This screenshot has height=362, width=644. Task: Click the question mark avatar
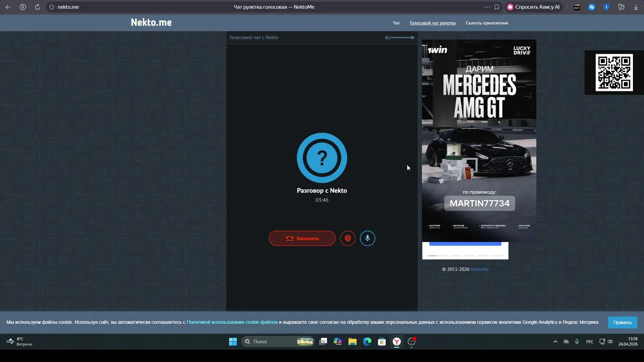click(x=322, y=158)
